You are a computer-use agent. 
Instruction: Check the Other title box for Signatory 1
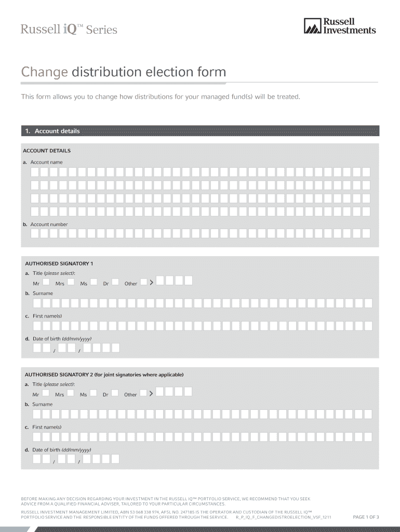pos(143,282)
